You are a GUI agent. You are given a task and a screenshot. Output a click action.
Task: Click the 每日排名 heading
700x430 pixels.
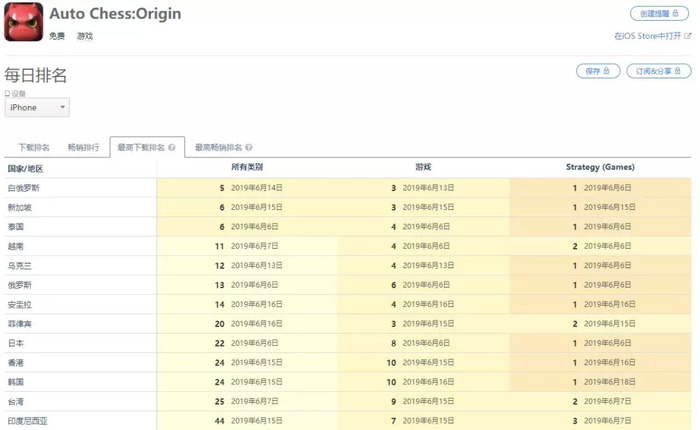click(36, 75)
